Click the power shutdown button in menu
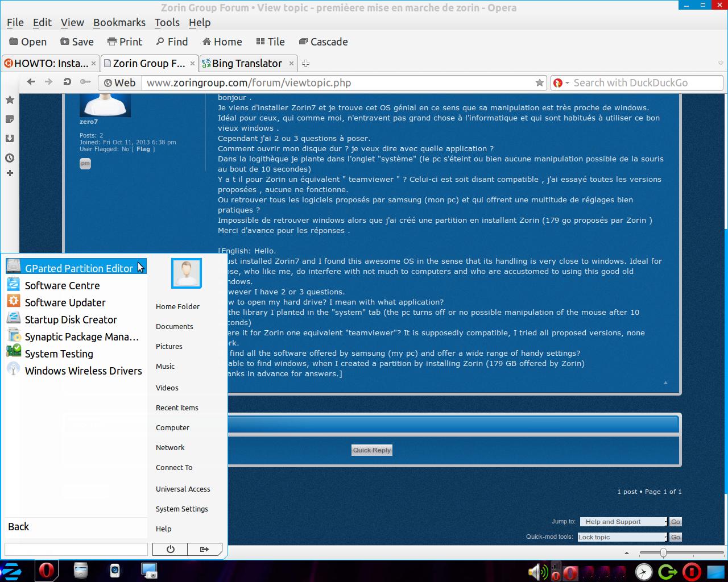Image resolution: width=728 pixels, height=582 pixels. tap(170, 549)
